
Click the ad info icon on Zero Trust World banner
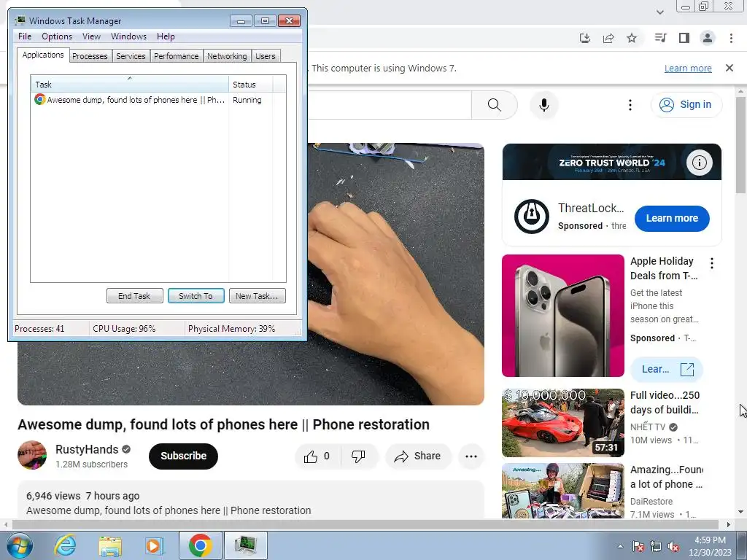coord(700,163)
